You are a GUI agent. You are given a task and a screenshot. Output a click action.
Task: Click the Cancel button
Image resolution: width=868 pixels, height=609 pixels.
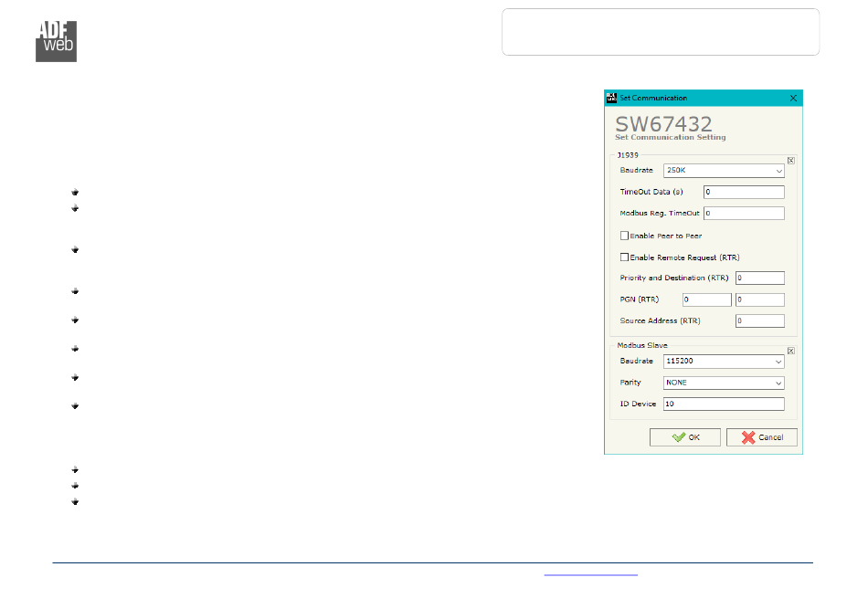pos(762,437)
